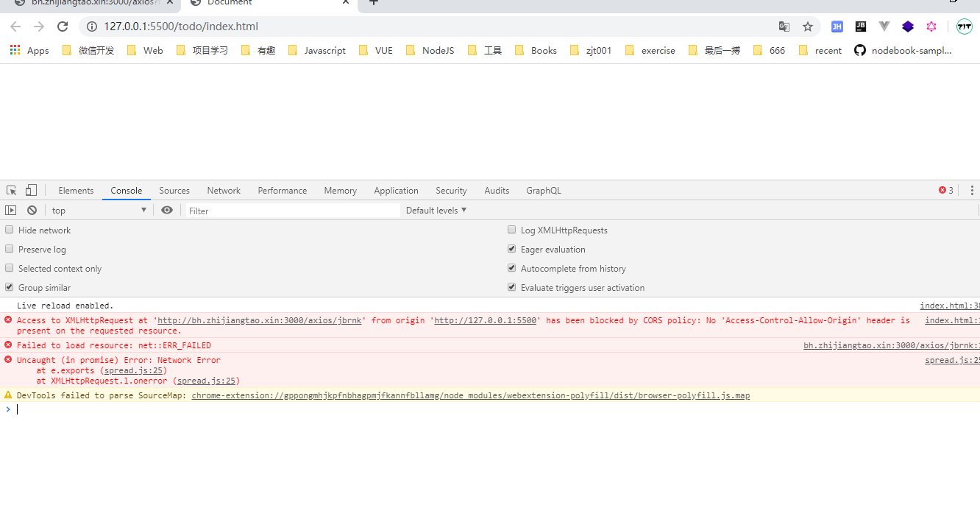
Task: Open the exercise bookmark folder
Action: coord(650,50)
